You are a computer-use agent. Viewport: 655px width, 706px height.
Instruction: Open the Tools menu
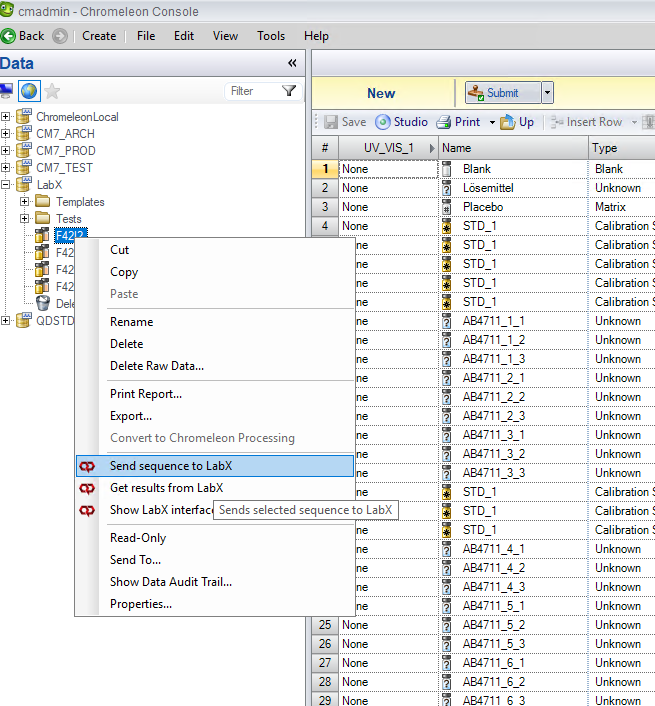click(271, 36)
